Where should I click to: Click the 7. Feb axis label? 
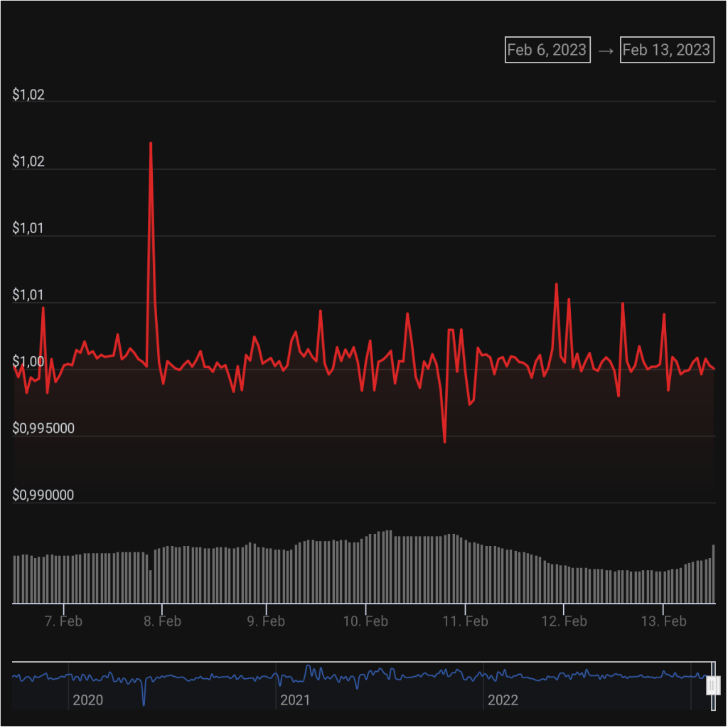point(63,621)
